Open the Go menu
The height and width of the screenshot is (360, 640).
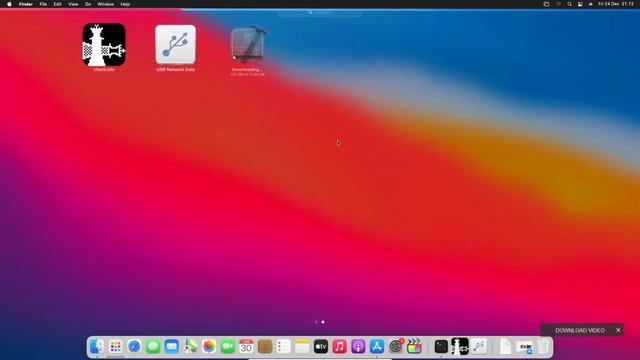88,4
